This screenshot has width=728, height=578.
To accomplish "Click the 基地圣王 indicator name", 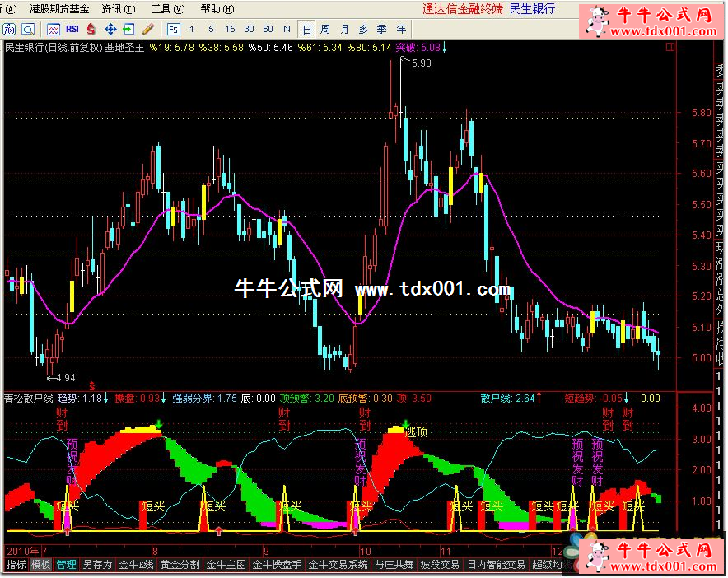I will pos(124,48).
